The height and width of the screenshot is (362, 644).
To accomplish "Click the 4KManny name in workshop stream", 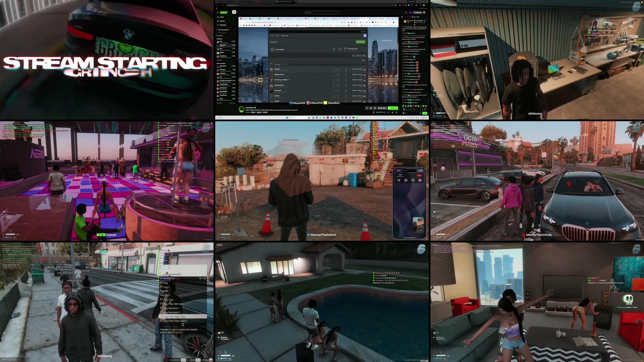I will [x=535, y=113].
